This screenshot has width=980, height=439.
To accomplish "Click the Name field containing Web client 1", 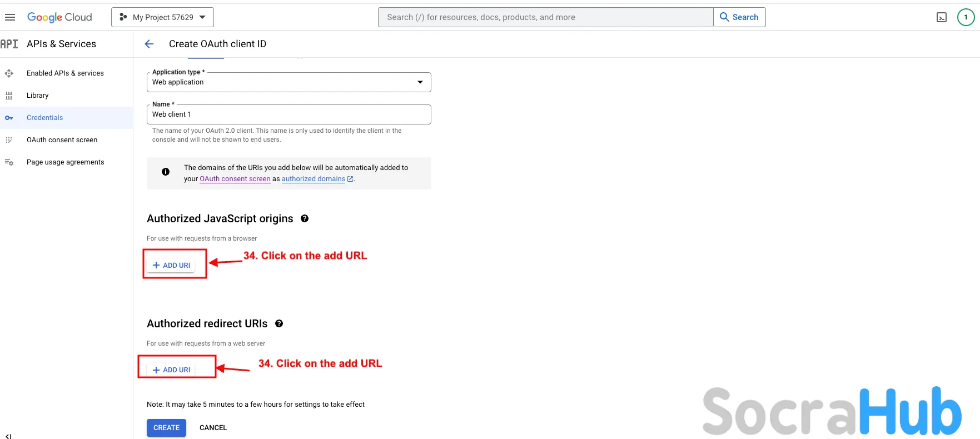I will pyautogui.click(x=288, y=114).
